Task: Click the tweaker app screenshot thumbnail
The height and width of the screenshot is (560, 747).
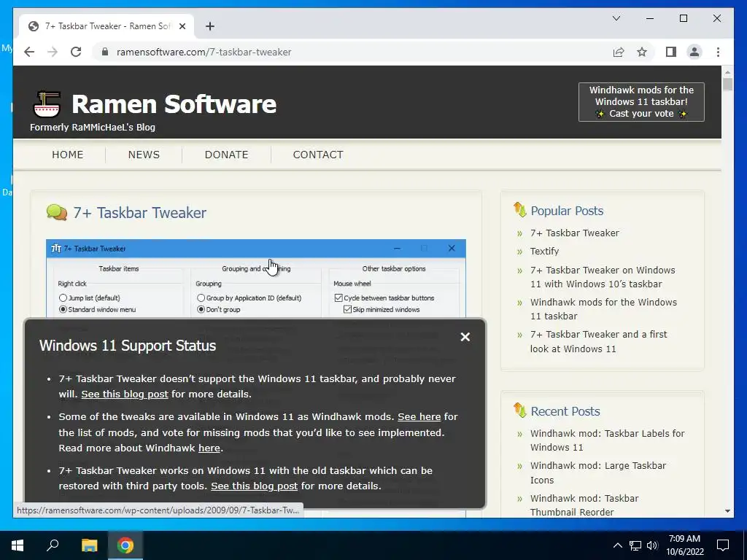Action: point(256,279)
